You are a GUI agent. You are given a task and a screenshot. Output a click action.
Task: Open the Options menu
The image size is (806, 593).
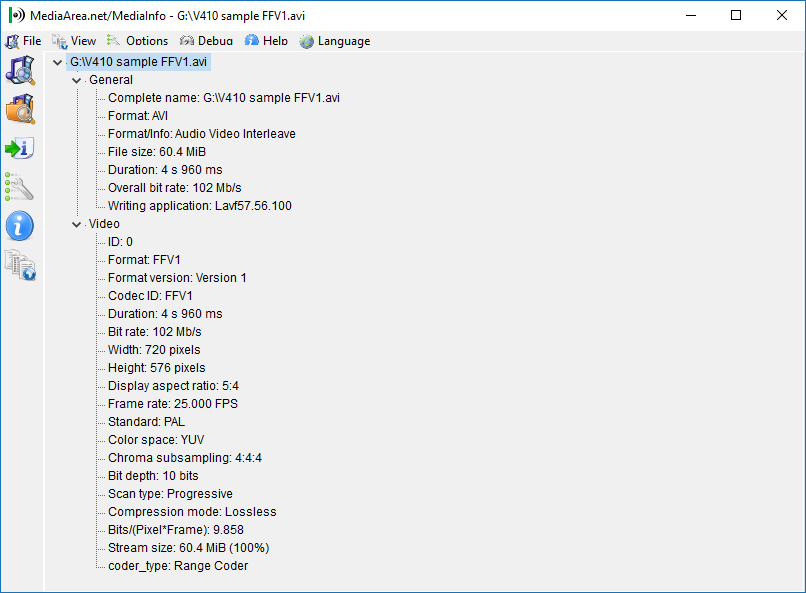(147, 41)
